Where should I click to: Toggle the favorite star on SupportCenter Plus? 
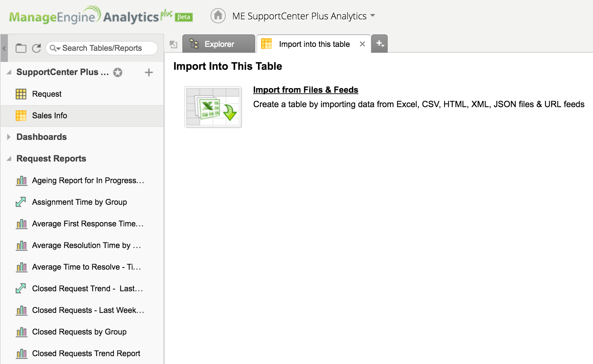[118, 72]
